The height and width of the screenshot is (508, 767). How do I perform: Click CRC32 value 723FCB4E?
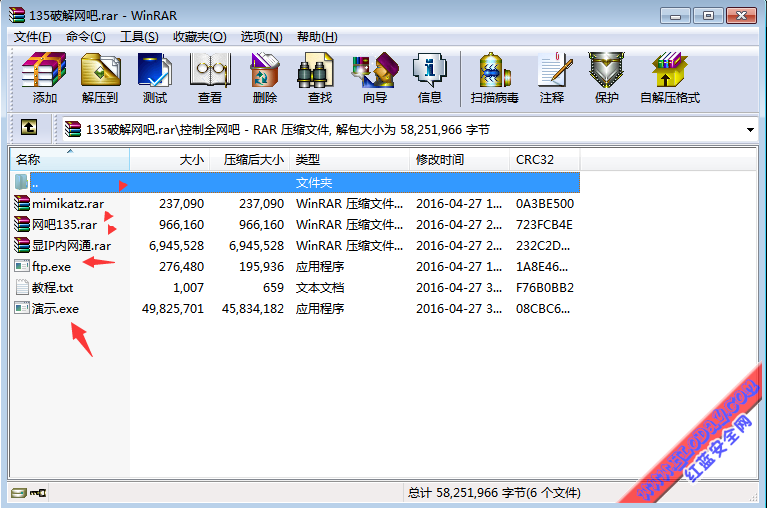coord(544,224)
